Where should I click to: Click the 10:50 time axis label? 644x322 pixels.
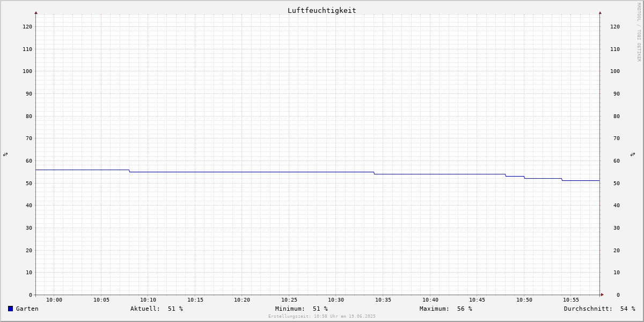(524, 300)
